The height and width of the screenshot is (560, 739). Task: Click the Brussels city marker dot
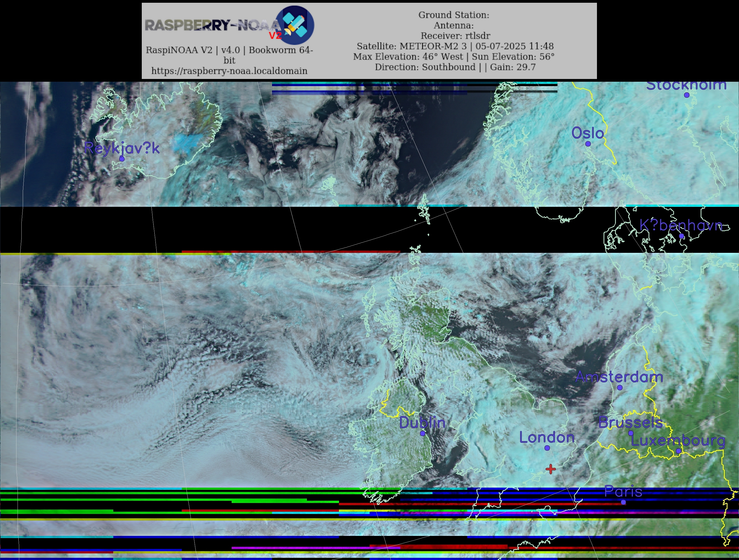pos(631,433)
